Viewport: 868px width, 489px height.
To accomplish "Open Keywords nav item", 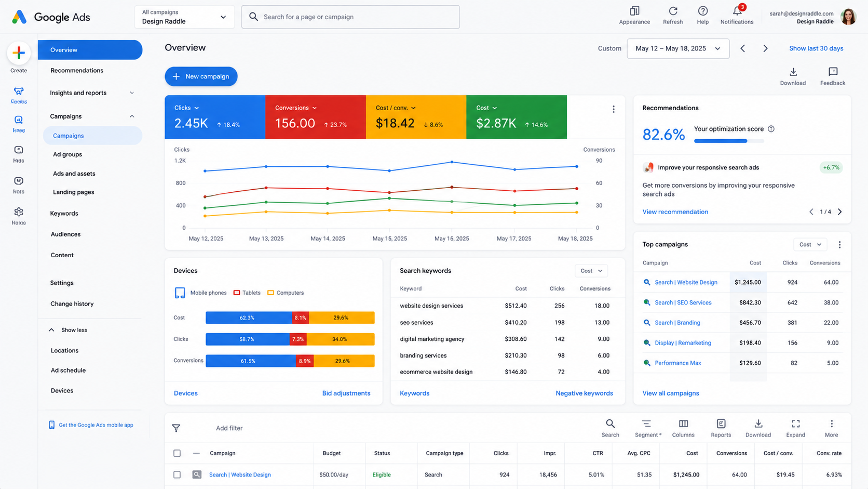I will [64, 213].
